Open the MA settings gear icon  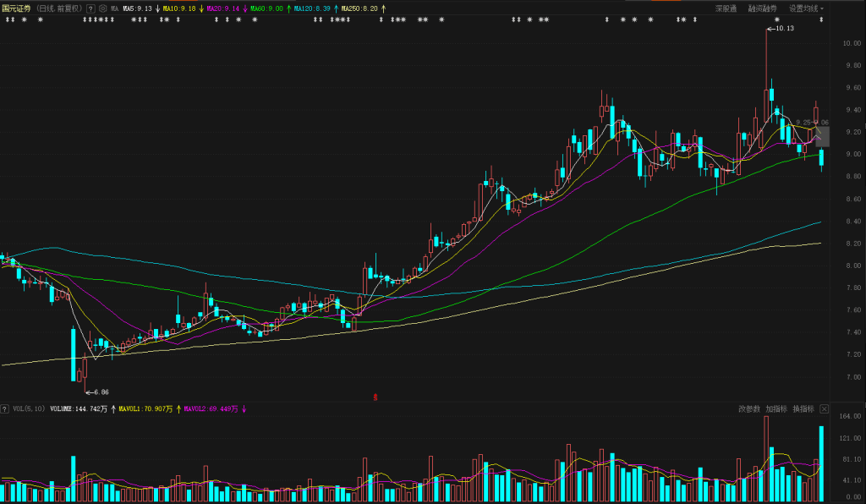coord(103,8)
